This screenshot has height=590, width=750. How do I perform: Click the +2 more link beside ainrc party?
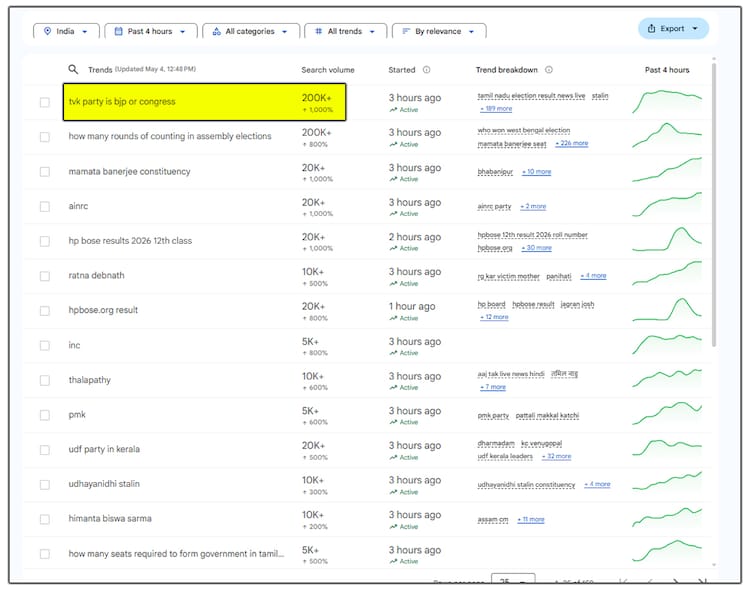[533, 206]
